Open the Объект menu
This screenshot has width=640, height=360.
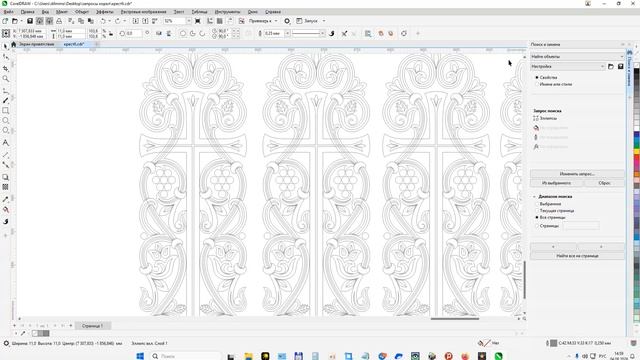[82, 12]
